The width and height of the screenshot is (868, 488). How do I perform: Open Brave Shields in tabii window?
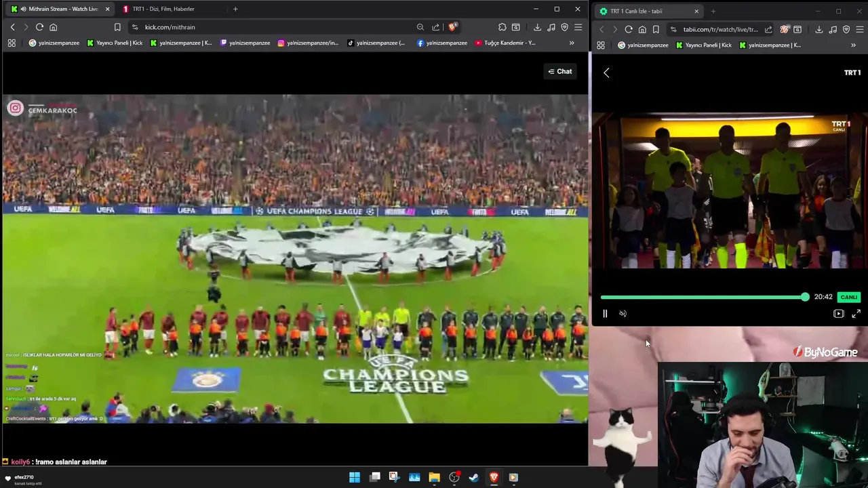tap(785, 29)
